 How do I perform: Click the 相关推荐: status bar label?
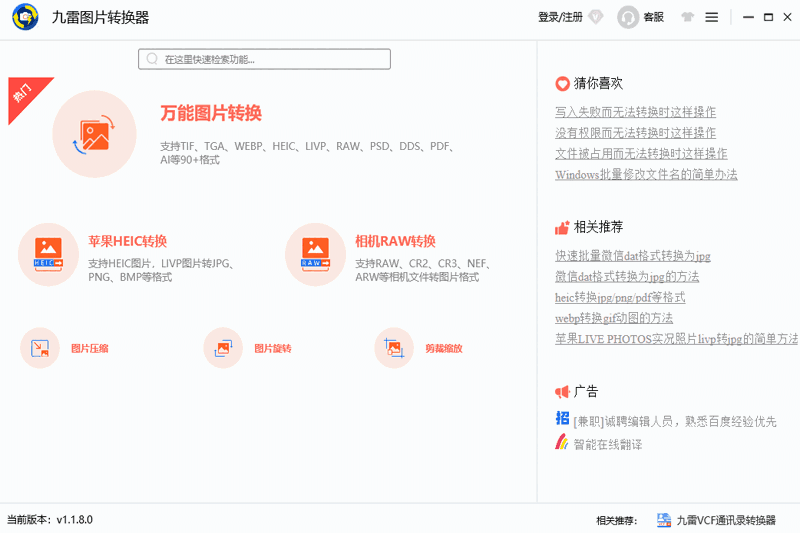tap(617, 521)
